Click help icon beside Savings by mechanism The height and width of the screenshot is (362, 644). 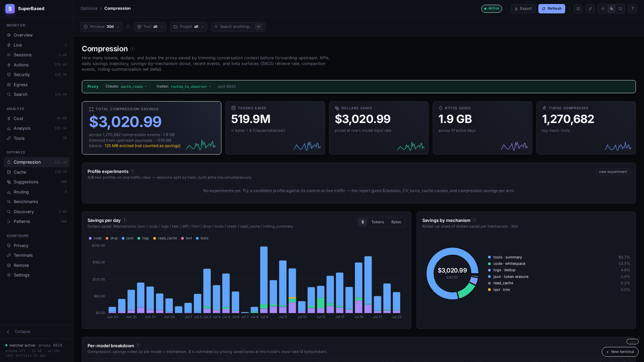click(474, 220)
